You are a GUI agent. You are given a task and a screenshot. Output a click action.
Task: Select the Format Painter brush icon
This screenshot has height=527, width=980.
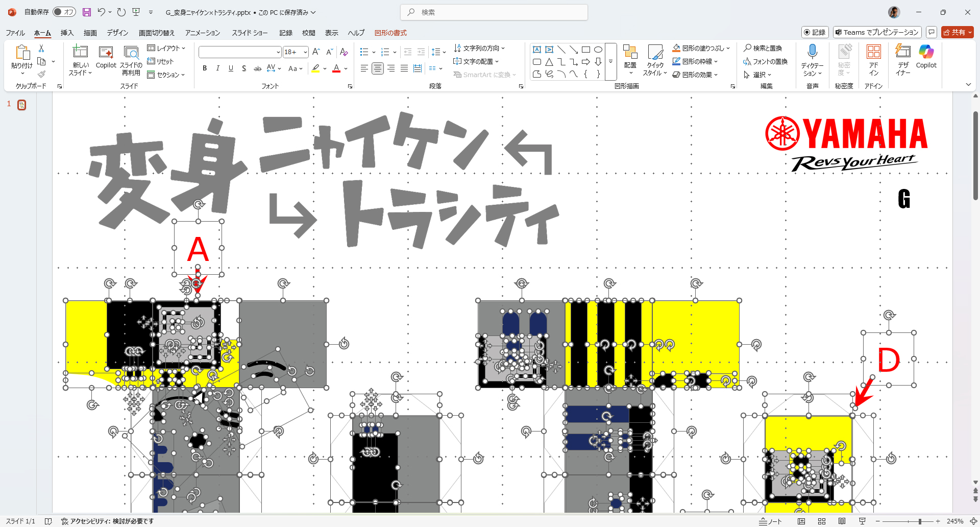41,74
